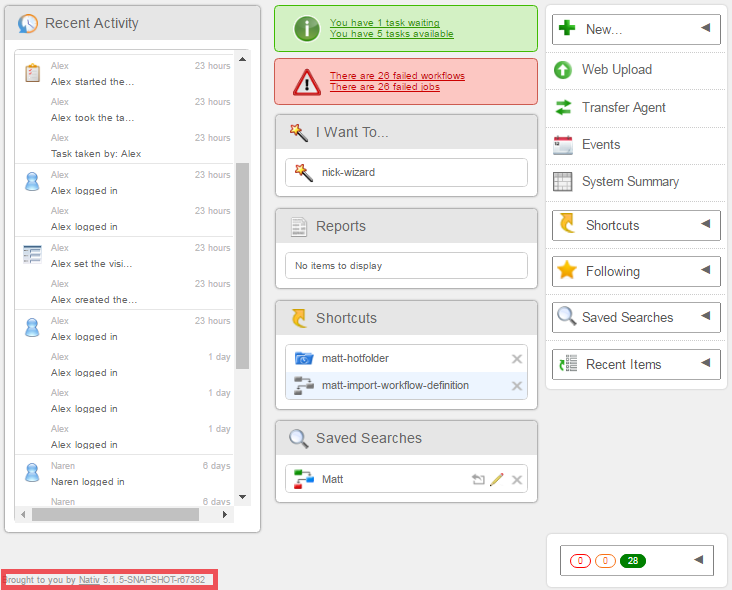Click the green 28 status counter badge
Image resolution: width=732 pixels, height=590 pixels.
point(632,561)
